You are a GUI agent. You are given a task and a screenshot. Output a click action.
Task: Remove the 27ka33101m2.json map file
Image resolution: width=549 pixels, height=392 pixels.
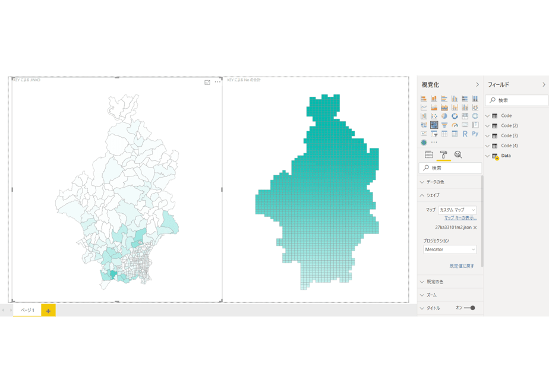click(475, 227)
